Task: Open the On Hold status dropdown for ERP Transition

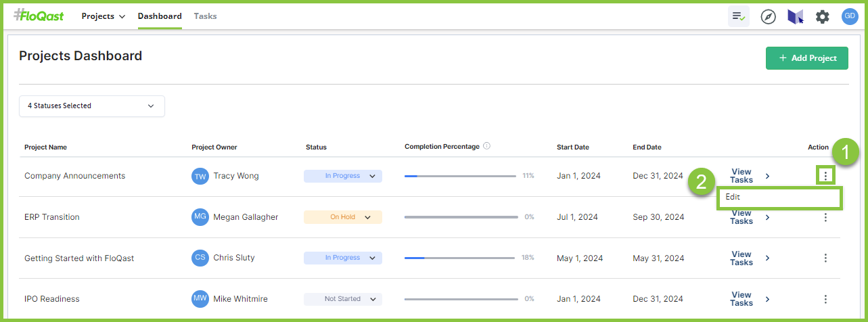Action: click(x=343, y=217)
